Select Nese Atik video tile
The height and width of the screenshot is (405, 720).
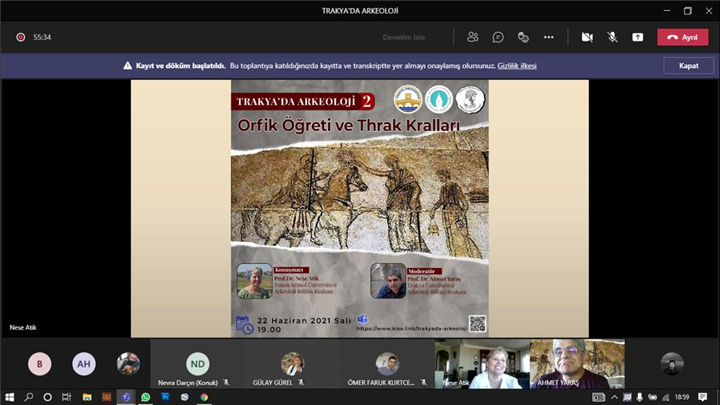click(482, 364)
